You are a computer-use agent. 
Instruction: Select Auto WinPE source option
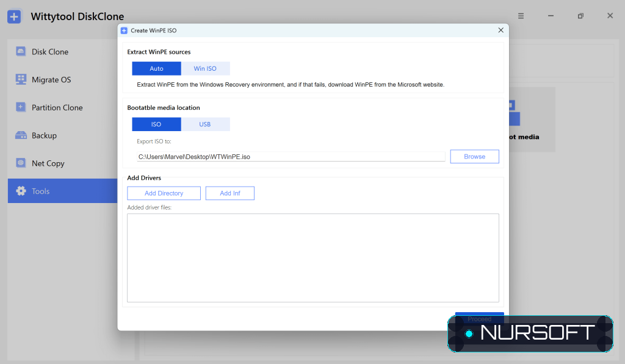coord(156,68)
